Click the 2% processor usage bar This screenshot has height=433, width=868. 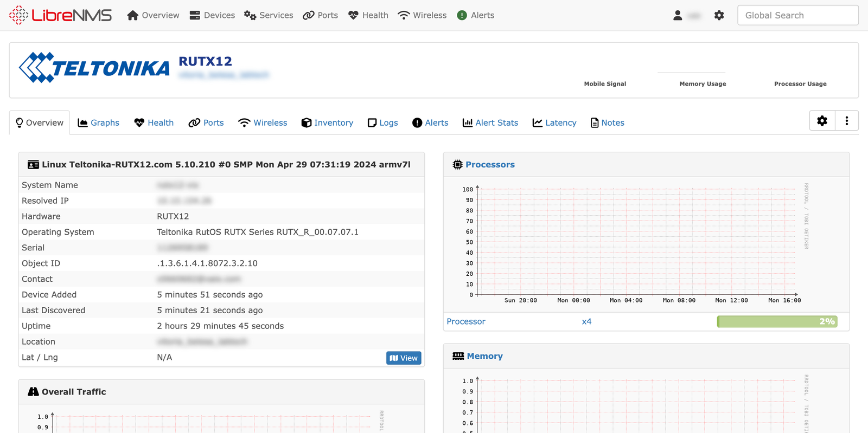pyautogui.click(x=777, y=321)
